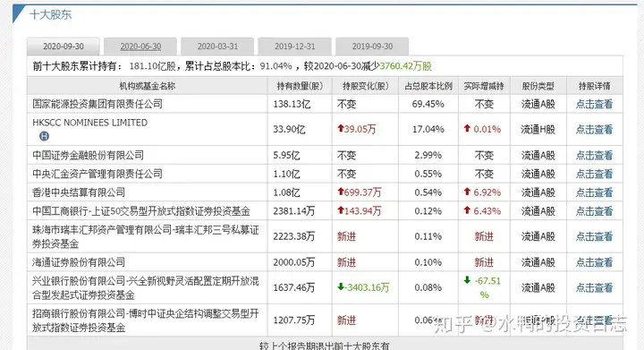Open 点击查看 for 香港中央结算有限公司
644x350 pixels.
tap(594, 192)
